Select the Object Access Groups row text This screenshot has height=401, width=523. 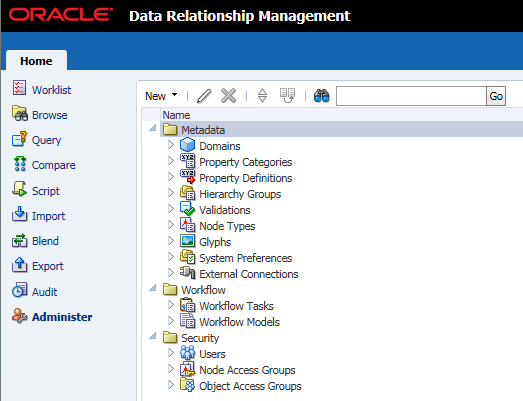(x=250, y=386)
